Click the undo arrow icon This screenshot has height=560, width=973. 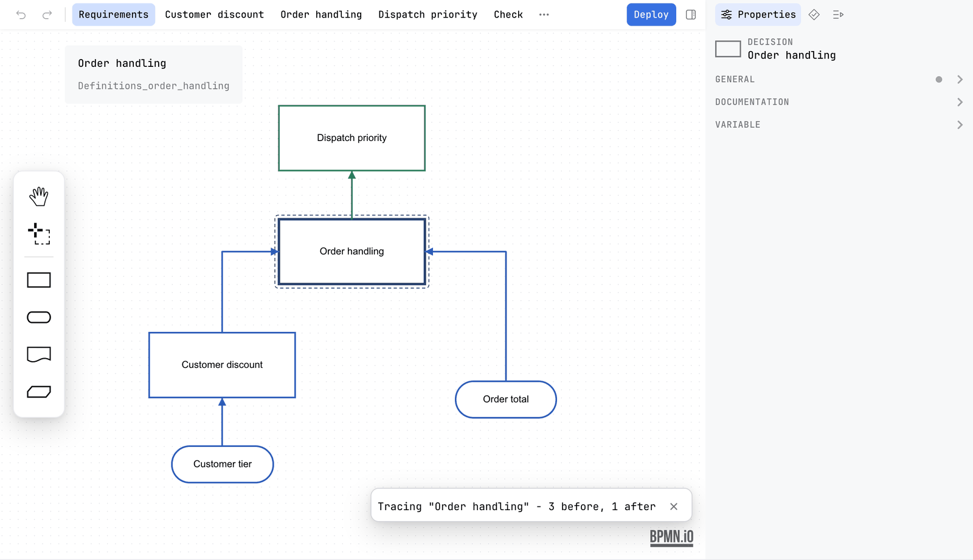tap(21, 15)
